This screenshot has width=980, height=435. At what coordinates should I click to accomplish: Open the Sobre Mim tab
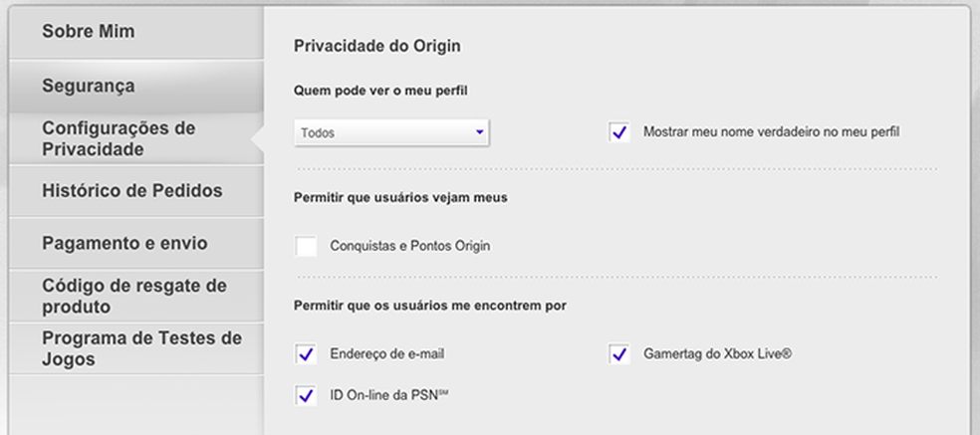pyautogui.click(x=89, y=32)
